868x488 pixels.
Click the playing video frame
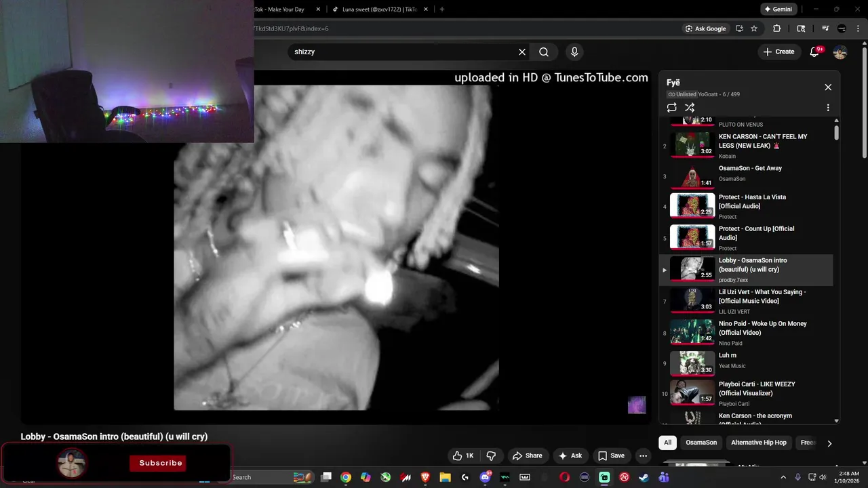(x=336, y=247)
